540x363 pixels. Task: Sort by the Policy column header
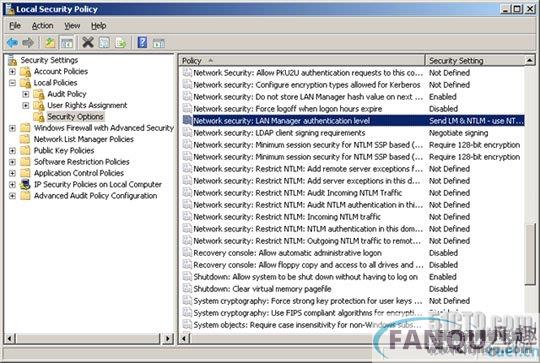302,61
